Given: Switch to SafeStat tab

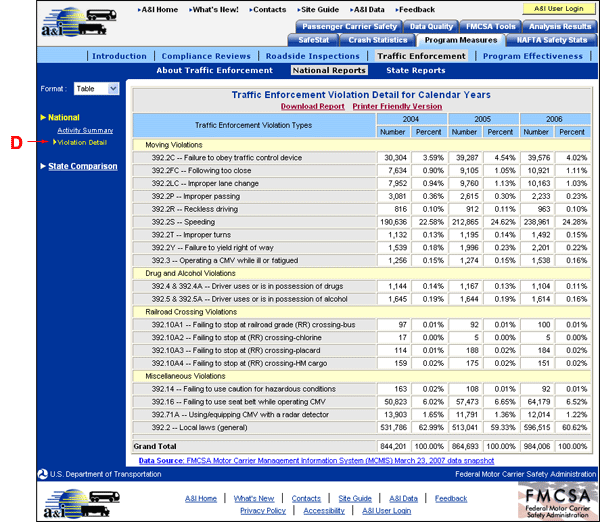Looking at the screenshot, I should tap(313, 40).
